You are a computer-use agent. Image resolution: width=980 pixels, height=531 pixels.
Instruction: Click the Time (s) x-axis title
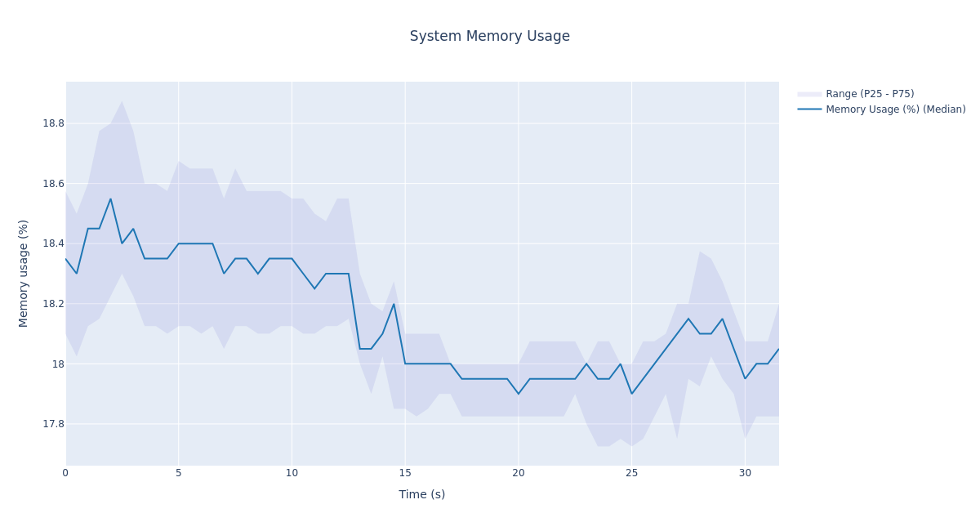421,494
